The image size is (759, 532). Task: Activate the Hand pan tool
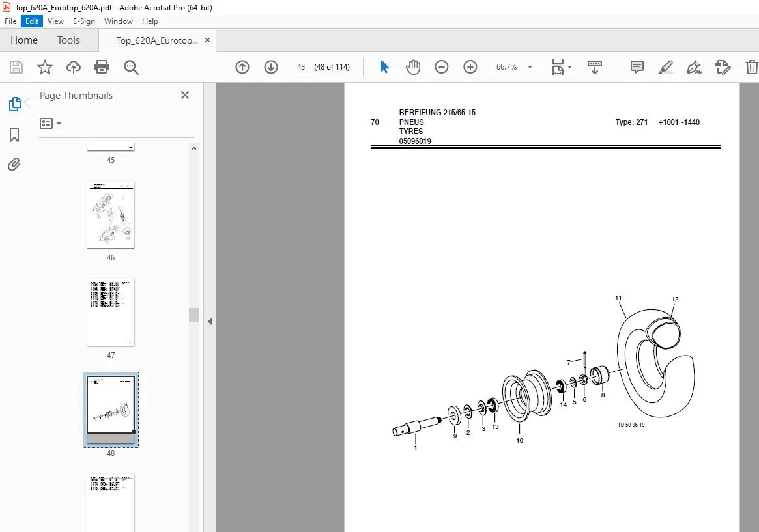point(413,66)
